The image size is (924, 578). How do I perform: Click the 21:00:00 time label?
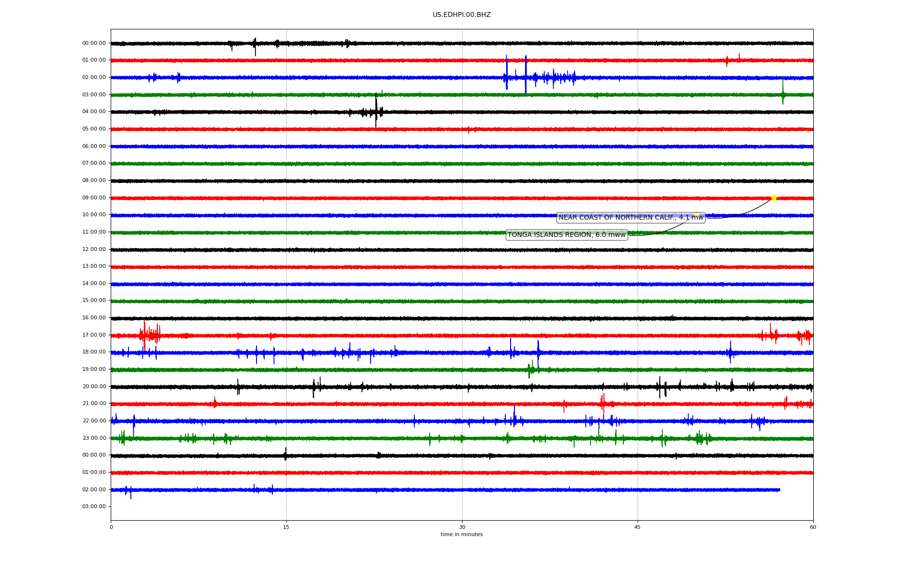[94, 404]
